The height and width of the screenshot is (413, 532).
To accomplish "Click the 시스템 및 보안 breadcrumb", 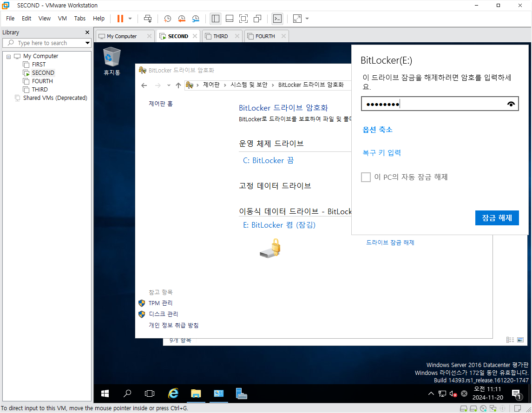I will click(x=249, y=85).
